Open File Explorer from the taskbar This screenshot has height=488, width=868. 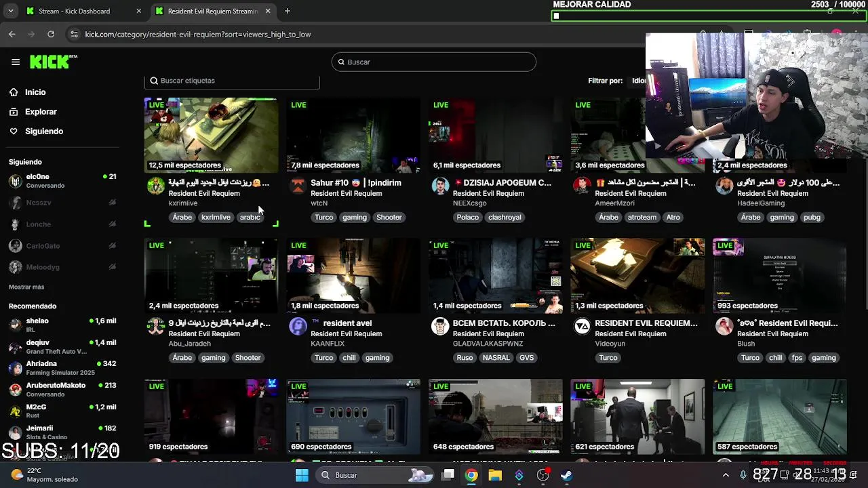point(495,475)
